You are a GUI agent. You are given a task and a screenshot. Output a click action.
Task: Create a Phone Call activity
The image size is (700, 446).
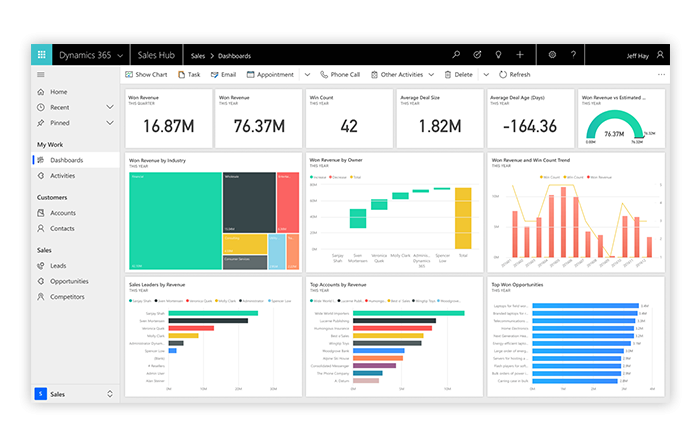pyautogui.click(x=340, y=75)
